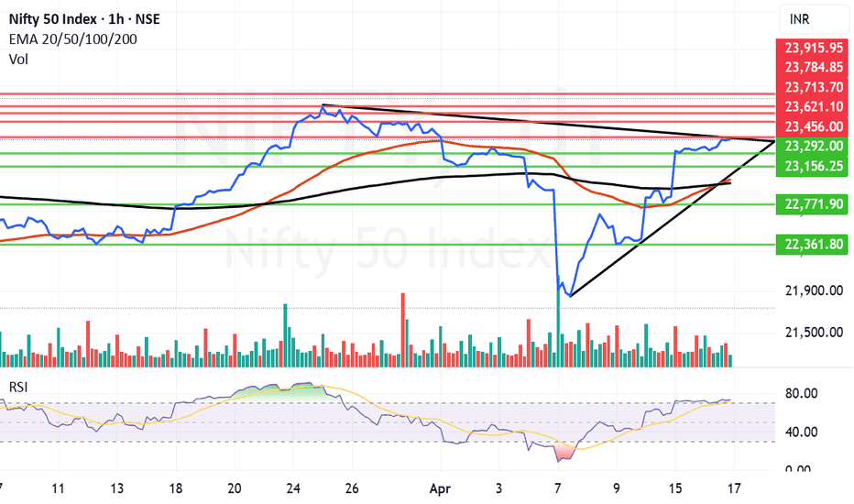
Task: Click the 24 date on time axis
Action: 293,488
